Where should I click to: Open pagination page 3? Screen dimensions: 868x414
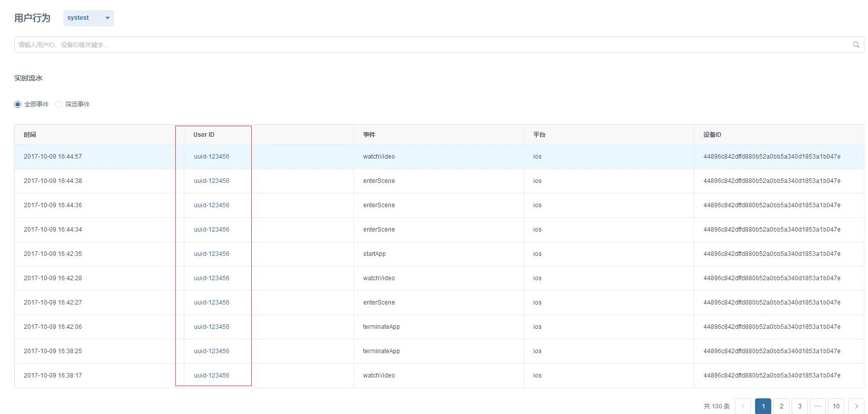click(x=800, y=406)
